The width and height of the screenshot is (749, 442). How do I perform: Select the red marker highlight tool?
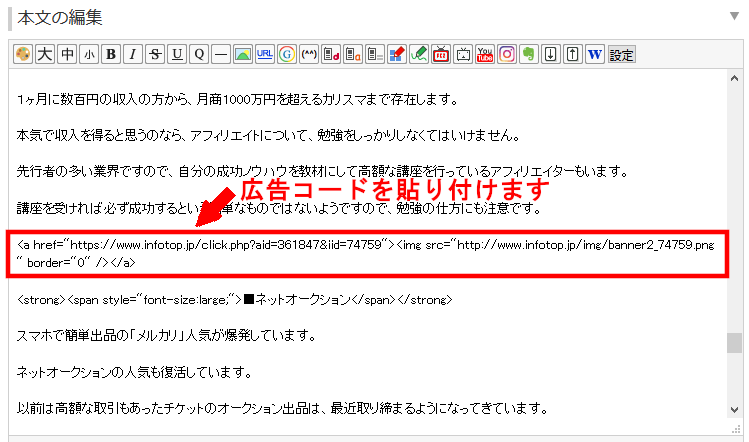(x=396, y=54)
